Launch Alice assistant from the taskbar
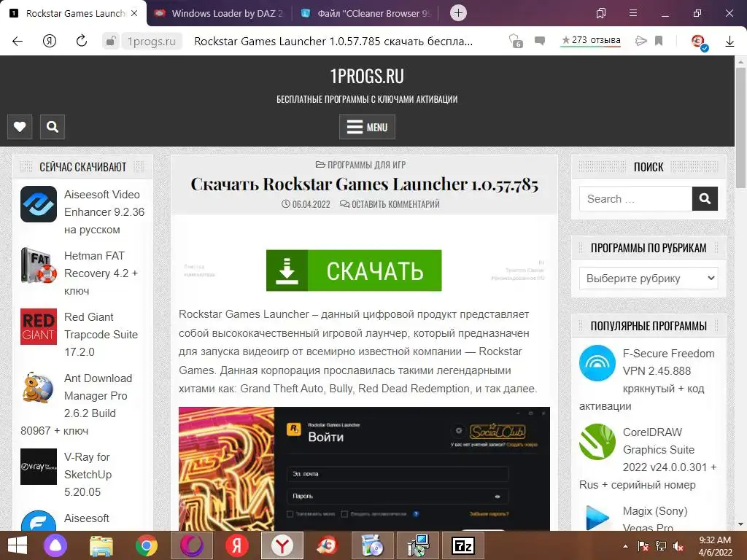This screenshot has height=560, width=747. click(55, 545)
